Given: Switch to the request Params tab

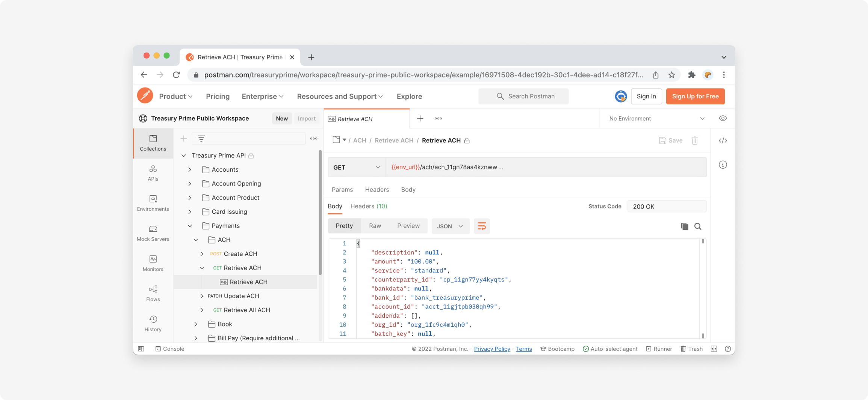Looking at the screenshot, I should pos(342,189).
